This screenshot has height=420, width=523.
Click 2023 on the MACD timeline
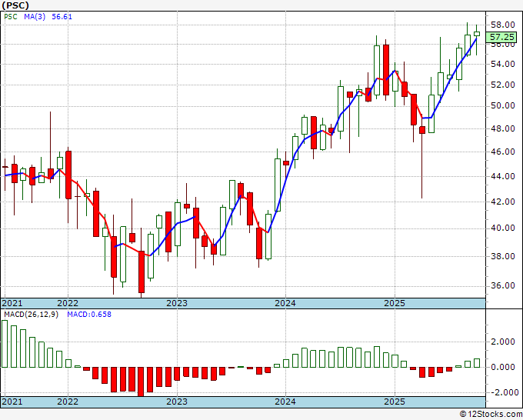177,402
